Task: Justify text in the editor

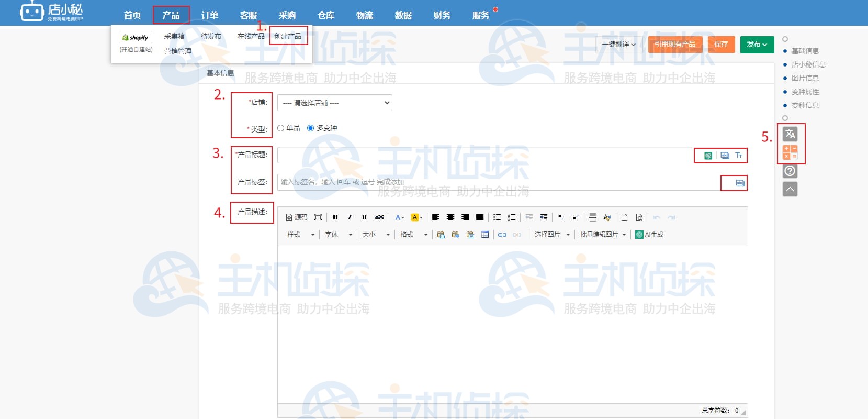Action: click(480, 217)
